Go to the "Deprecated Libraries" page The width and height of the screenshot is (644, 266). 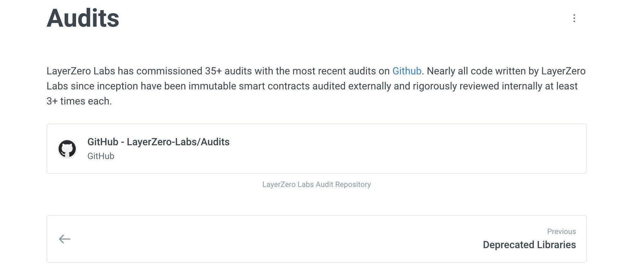tap(529, 245)
